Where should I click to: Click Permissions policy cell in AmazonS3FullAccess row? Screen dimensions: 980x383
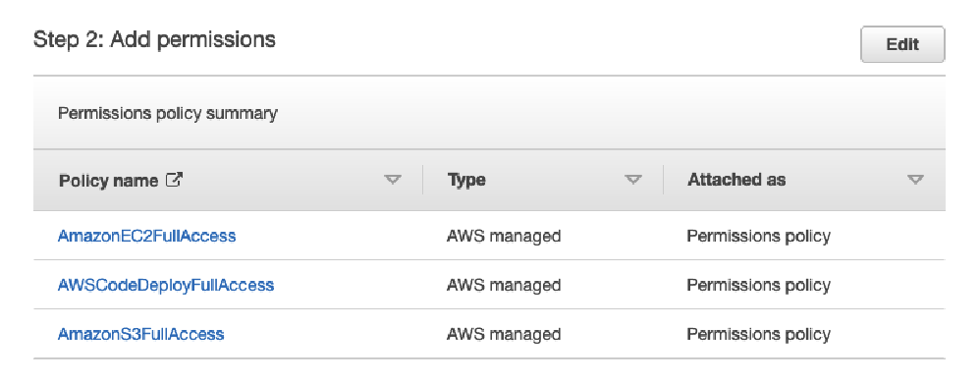click(759, 334)
